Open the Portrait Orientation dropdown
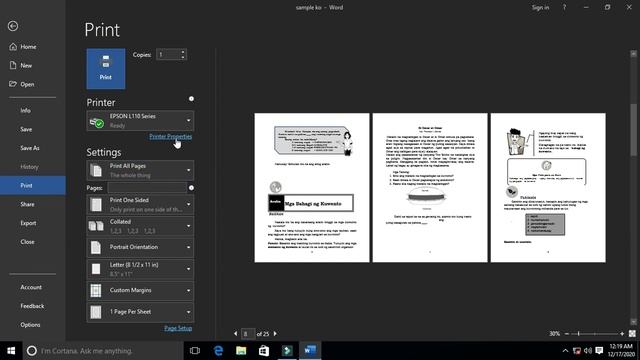This screenshot has height=360, width=640. coord(140,247)
